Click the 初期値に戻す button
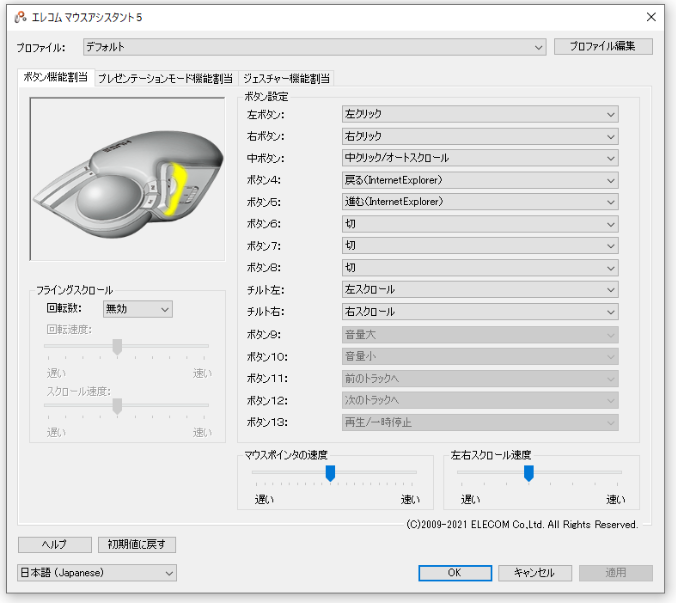Viewport: 676px width, 603px height. tap(137, 544)
